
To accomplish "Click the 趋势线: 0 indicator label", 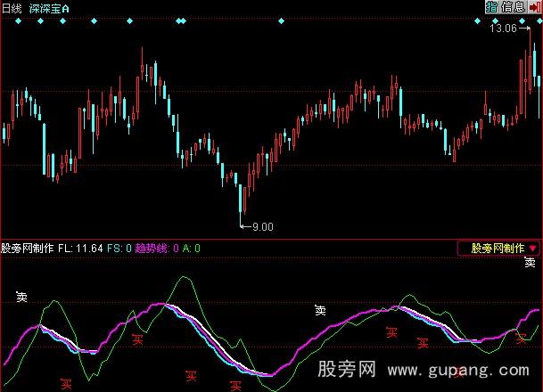I will click(x=157, y=248).
